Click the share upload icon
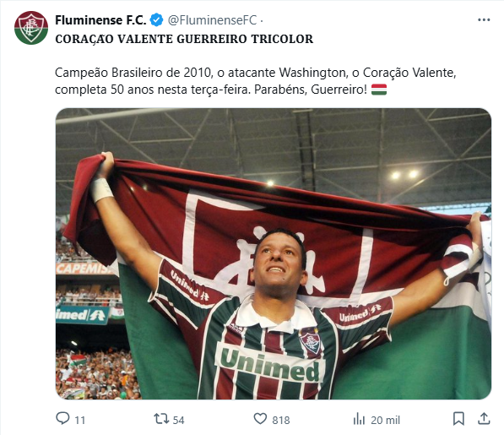 point(484,419)
